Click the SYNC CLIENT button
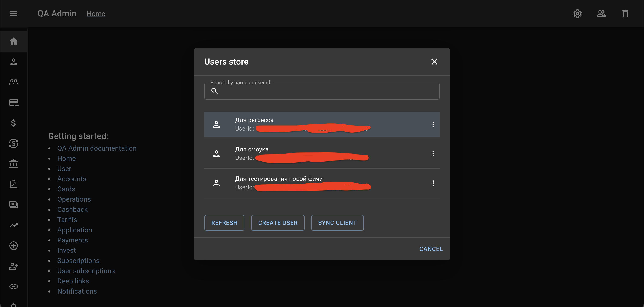The image size is (644, 307). pyautogui.click(x=337, y=223)
